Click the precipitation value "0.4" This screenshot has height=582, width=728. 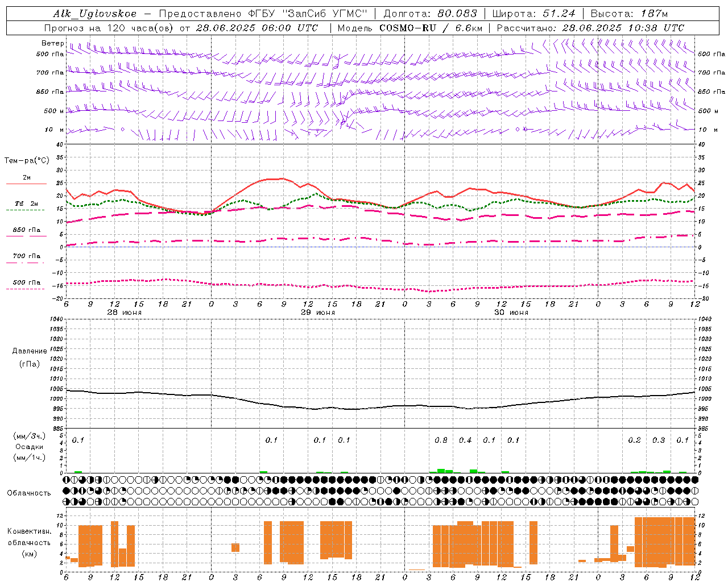465,440
